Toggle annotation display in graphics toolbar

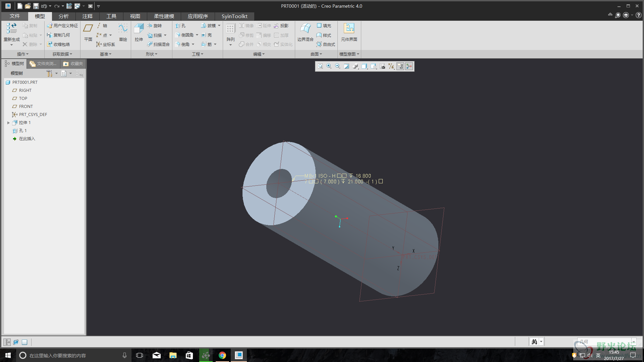click(400, 66)
